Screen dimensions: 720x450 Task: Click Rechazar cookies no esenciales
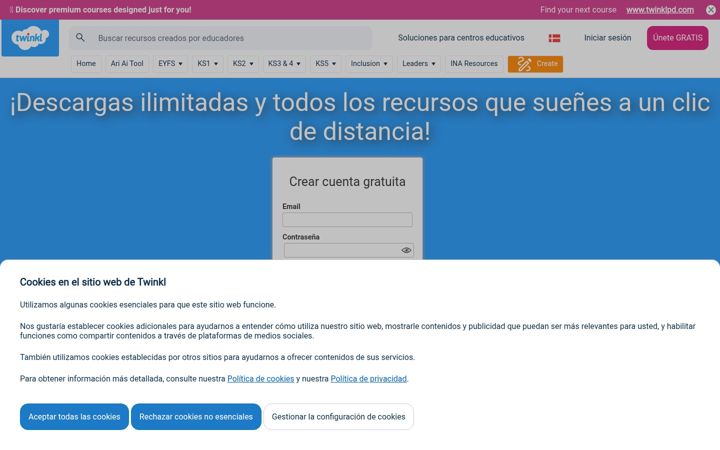click(x=196, y=416)
